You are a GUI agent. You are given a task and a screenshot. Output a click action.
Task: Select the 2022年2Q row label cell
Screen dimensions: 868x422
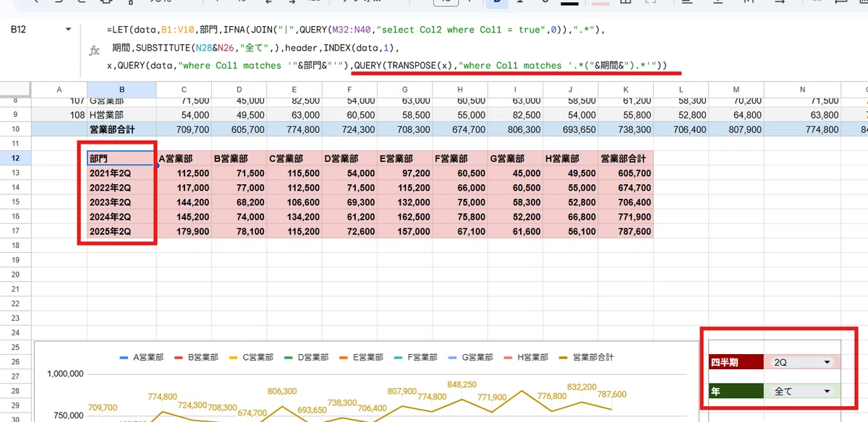tap(122, 188)
